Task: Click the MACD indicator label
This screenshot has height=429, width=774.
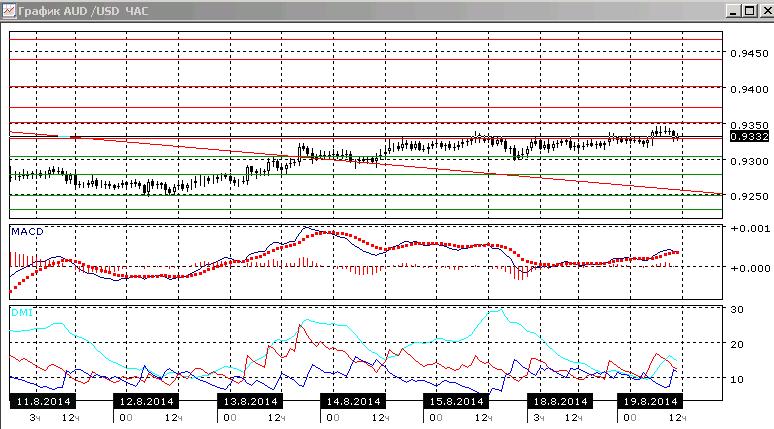Action: pyautogui.click(x=27, y=232)
